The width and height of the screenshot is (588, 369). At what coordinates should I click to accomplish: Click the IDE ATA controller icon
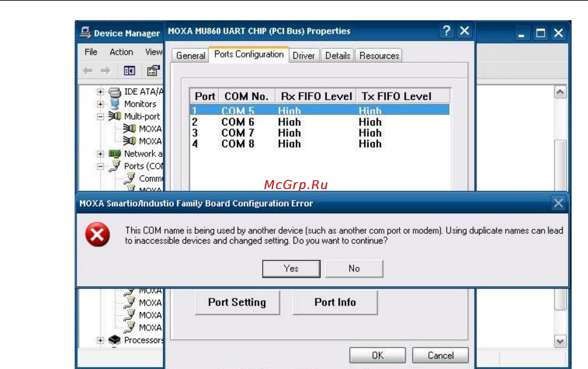(x=115, y=92)
